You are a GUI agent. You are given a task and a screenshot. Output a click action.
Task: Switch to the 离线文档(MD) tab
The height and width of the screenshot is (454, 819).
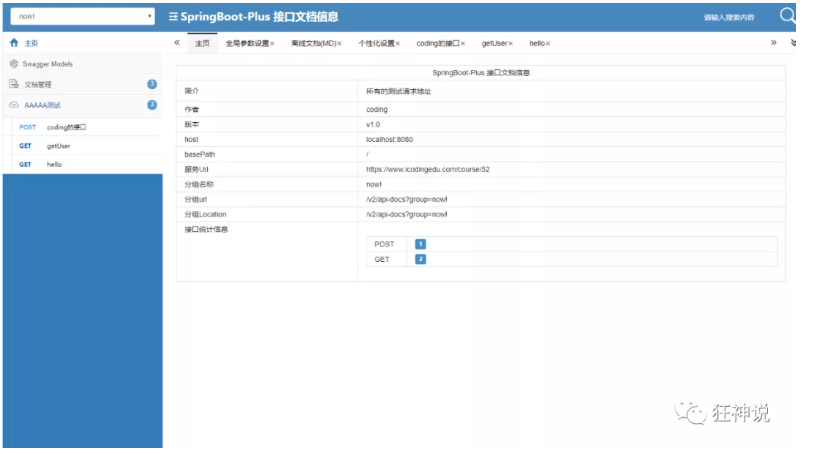click(x=312, y=44)
